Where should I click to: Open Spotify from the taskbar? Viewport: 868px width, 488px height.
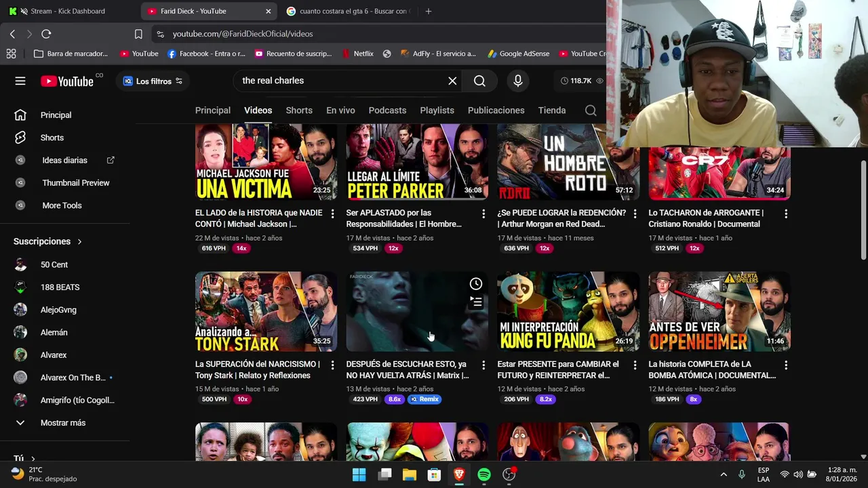tap(484, 475)
